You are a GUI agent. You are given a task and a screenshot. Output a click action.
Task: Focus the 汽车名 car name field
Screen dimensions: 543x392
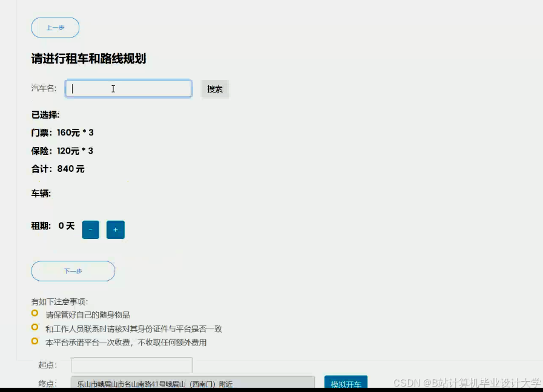tap(128, 89)
